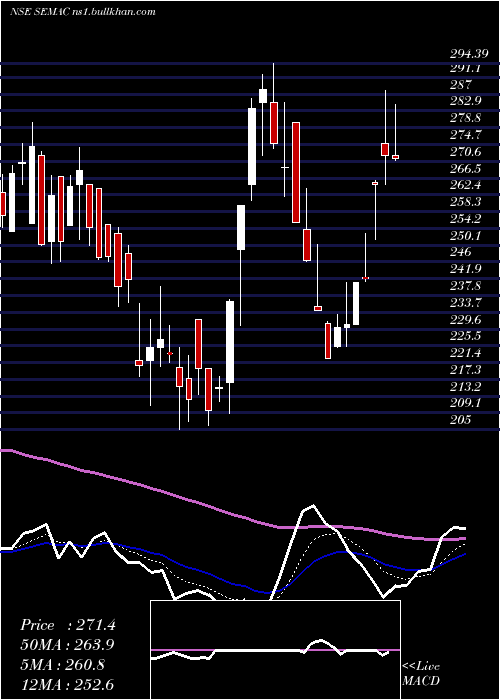Select the 217.3 axis value
500x700 pixels.
[465, 370]
